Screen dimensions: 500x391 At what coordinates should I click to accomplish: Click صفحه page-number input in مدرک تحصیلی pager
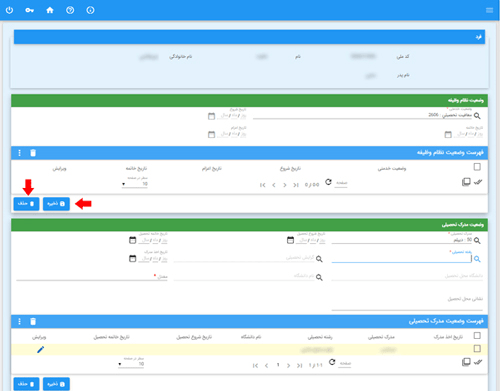345,364
